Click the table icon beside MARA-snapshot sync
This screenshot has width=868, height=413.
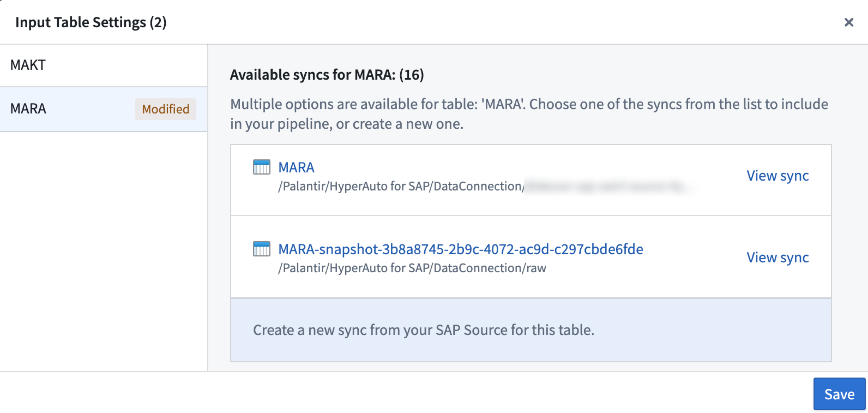[261, 249]
